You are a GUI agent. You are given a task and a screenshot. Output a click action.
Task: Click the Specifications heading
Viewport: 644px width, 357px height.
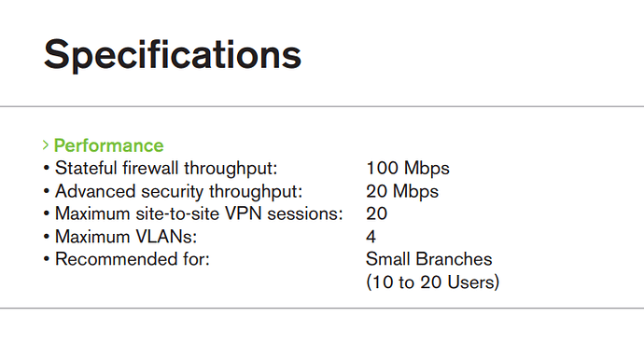[x=173, y=55]
